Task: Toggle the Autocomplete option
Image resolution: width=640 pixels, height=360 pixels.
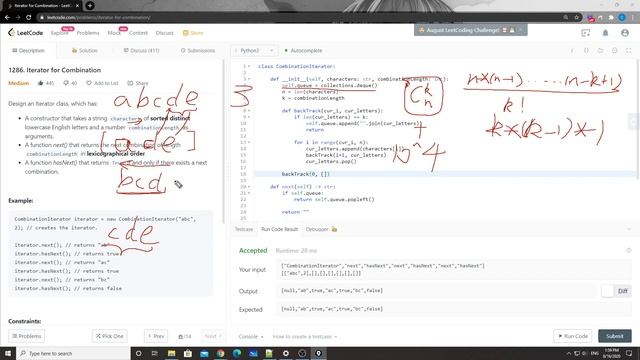Action: pyautogui.click(x=303, y=51)
